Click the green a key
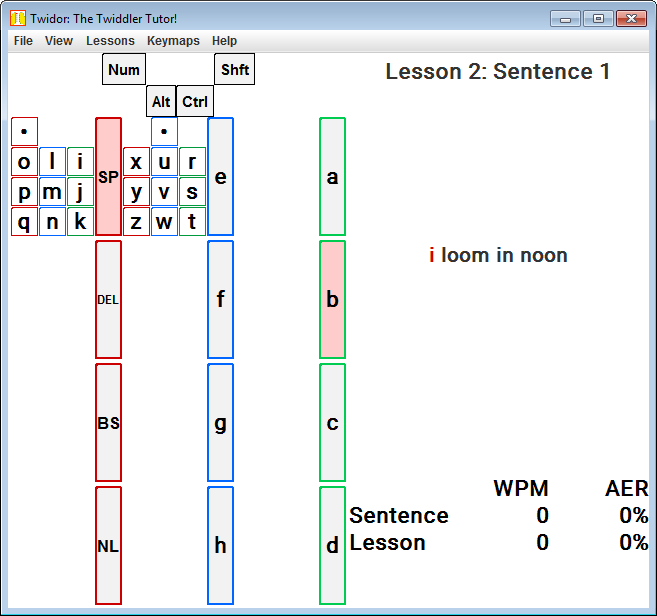 click(x=332, y=176)
